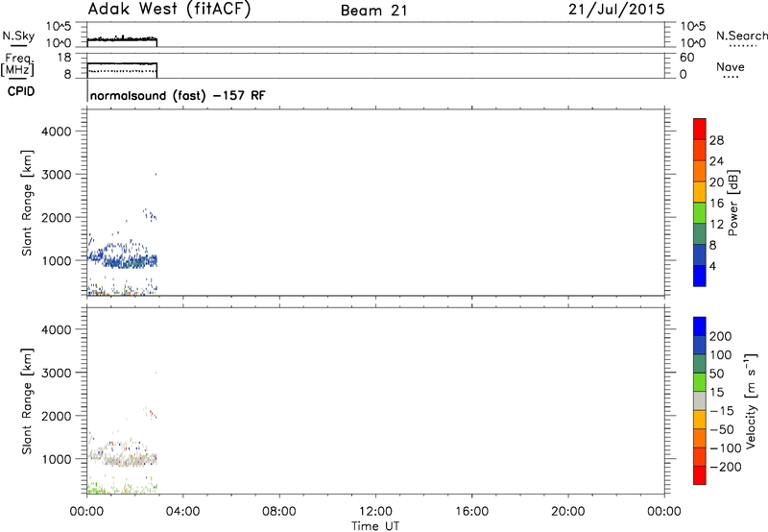Click the date '21/Jul/2015'
This screenshot has width=768, height=532.
click(616, 9)
